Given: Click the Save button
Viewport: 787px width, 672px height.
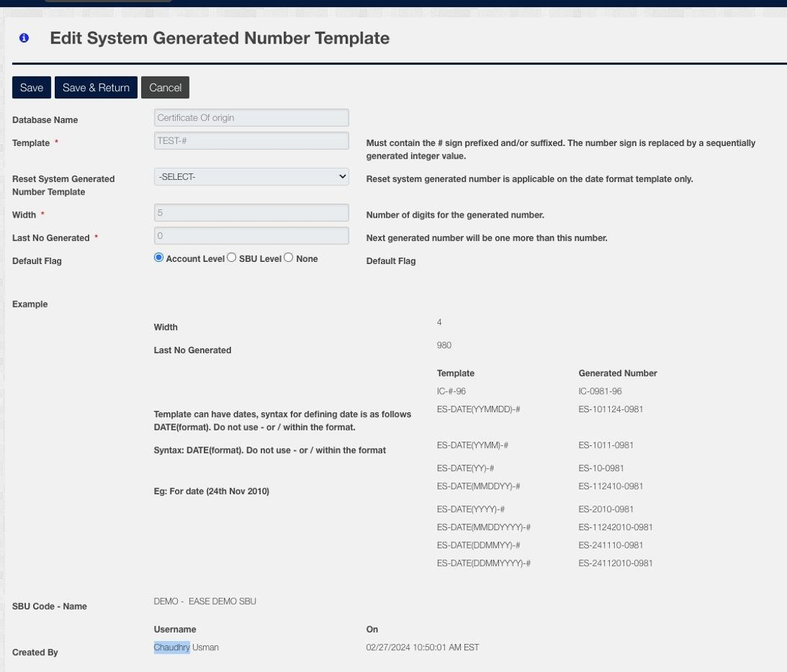Looking at the screenshot, I should pos(32,87).
